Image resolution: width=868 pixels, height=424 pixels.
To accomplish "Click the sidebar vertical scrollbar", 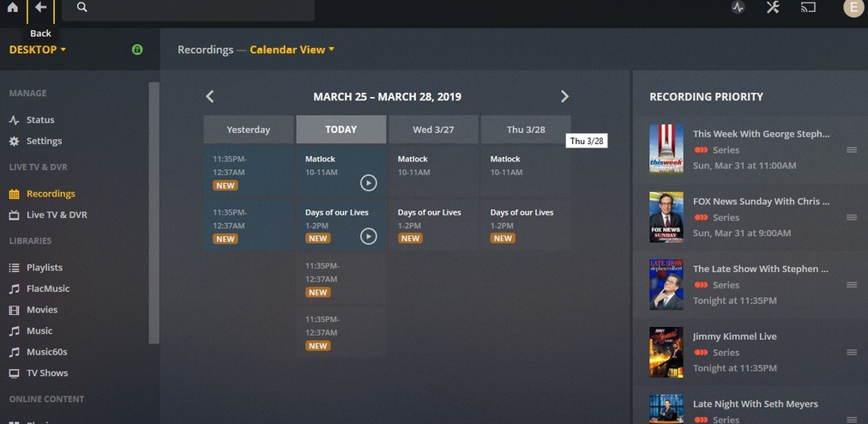I will click(x=154, y=214).
